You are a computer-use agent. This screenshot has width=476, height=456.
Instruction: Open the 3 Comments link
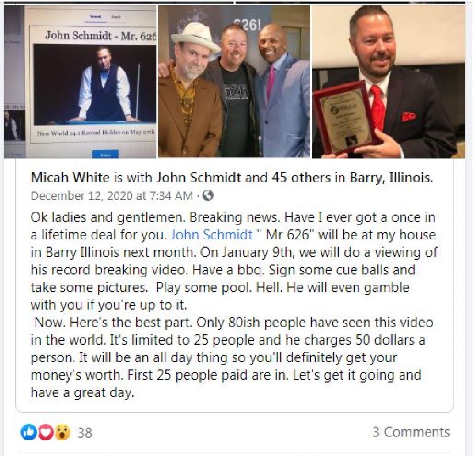coord(411,432)
